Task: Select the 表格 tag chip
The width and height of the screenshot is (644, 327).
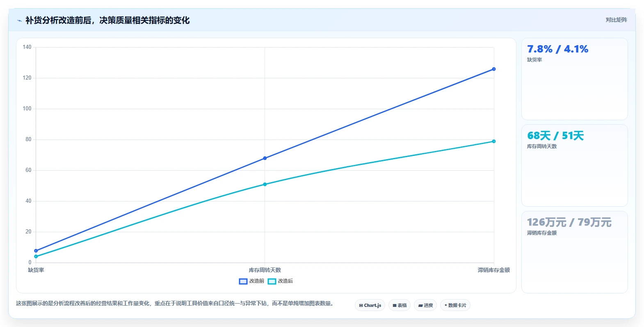Action: 400,305
